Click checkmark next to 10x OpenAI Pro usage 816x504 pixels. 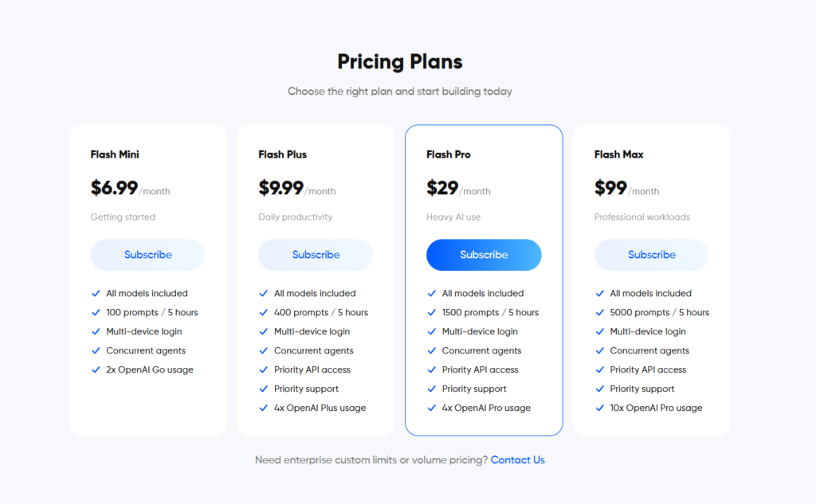click(x=600, y=408)
